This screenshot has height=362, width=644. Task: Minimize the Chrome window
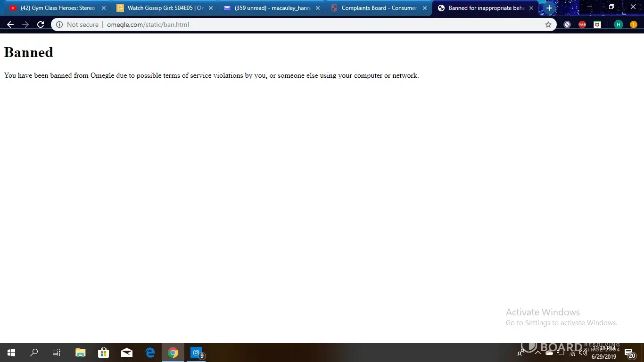[x=590, y=7]
